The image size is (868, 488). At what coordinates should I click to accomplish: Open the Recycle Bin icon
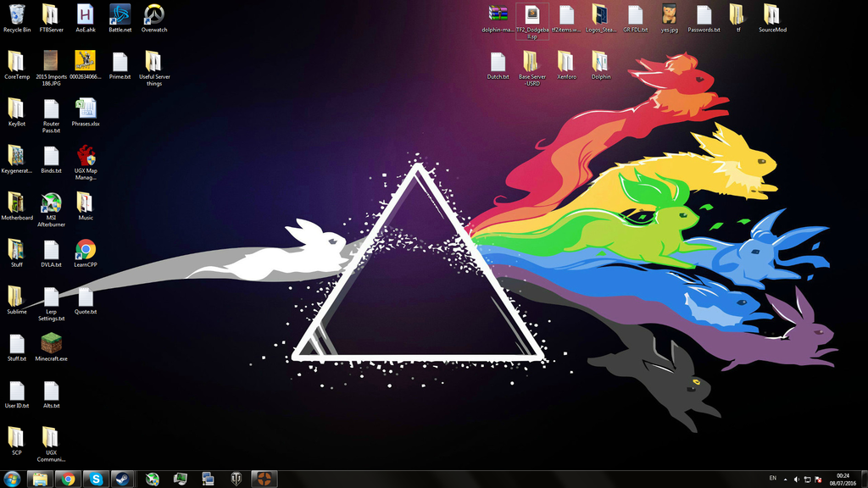tap(17, 19)
